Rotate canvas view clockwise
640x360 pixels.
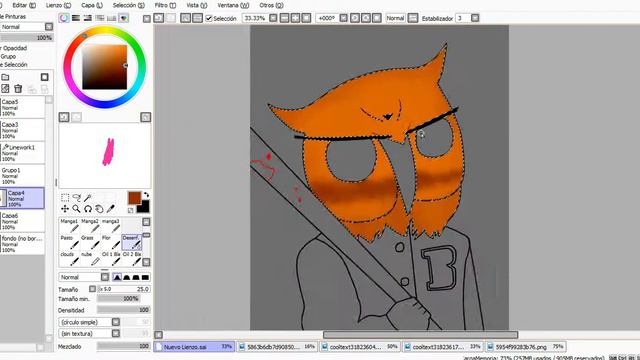[366, 18]
